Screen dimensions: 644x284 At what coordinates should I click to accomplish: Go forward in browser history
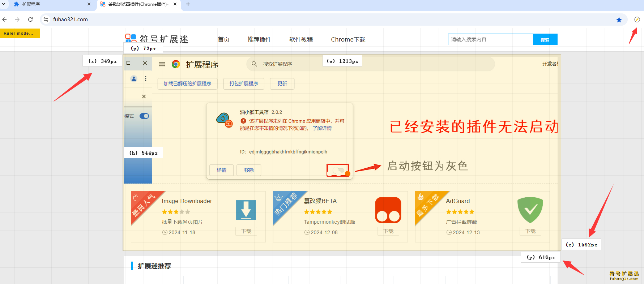pyautogui.click(x=17, y=20)
